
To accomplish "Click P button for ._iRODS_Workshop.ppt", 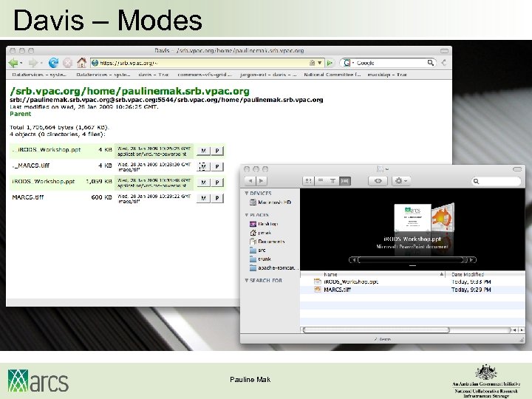I will click(217, 151).
